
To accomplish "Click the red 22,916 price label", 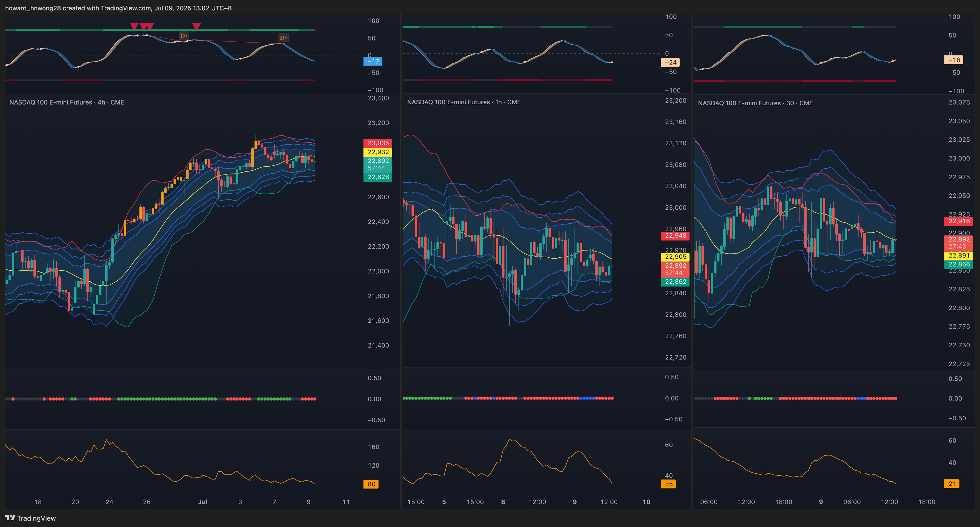I will (958, 221).
